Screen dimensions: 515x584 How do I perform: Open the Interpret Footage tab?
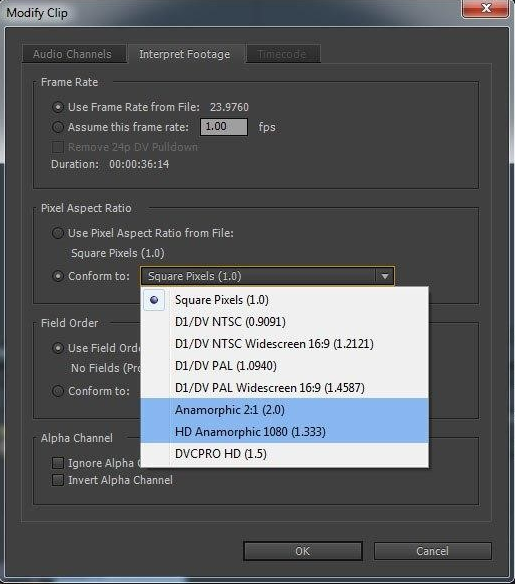click(x=185, y=54)
